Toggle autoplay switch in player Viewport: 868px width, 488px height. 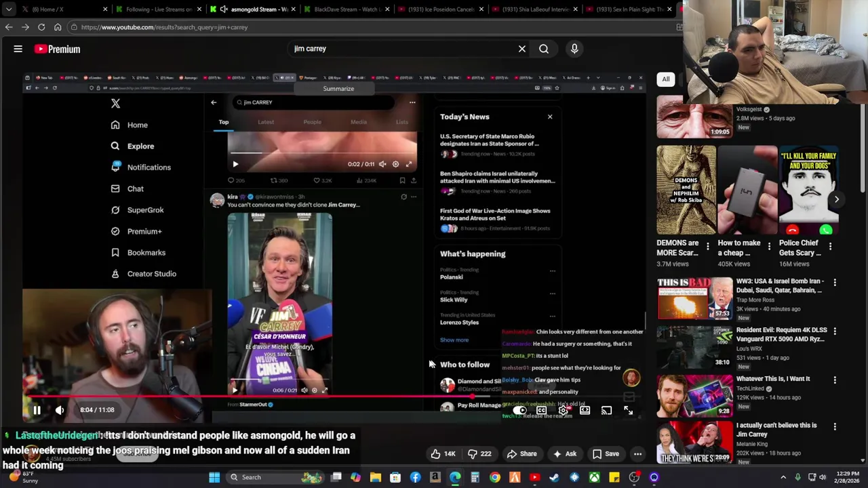click(519, 411)
